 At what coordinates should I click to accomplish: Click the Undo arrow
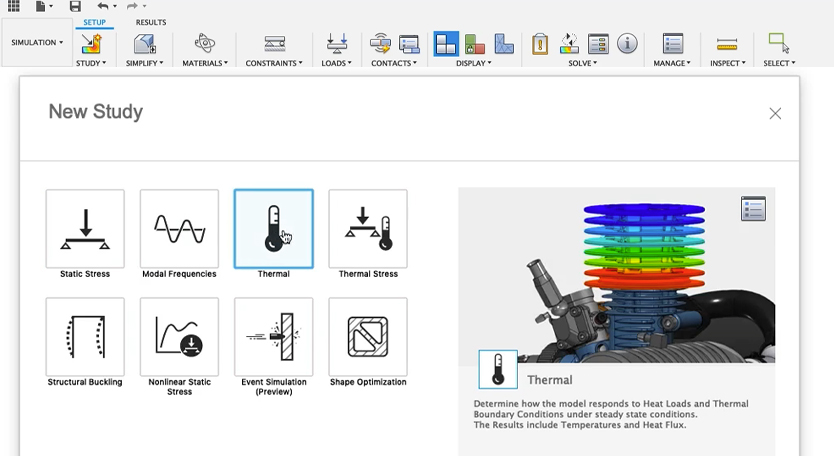102,6
